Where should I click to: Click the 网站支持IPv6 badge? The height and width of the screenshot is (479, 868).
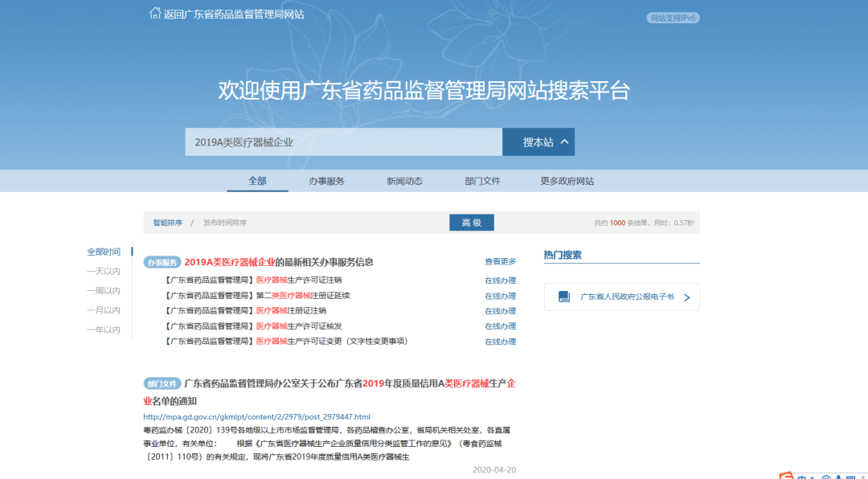pos(673,18)
